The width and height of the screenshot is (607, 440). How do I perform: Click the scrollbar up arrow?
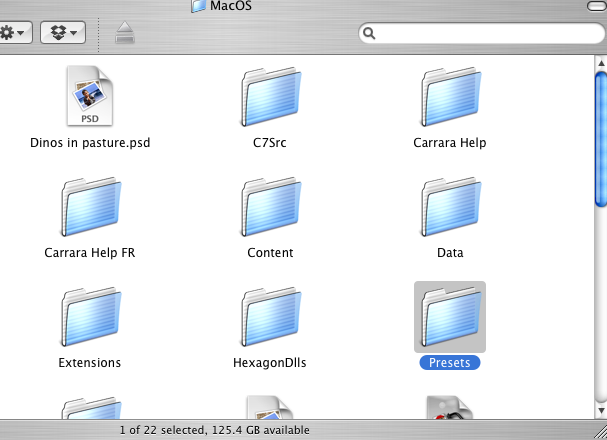601,63
